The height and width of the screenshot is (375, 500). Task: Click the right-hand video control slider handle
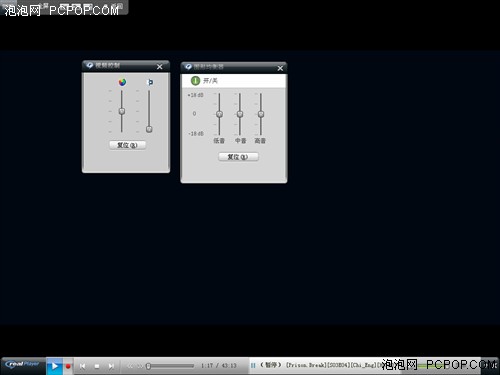[149, 129]
